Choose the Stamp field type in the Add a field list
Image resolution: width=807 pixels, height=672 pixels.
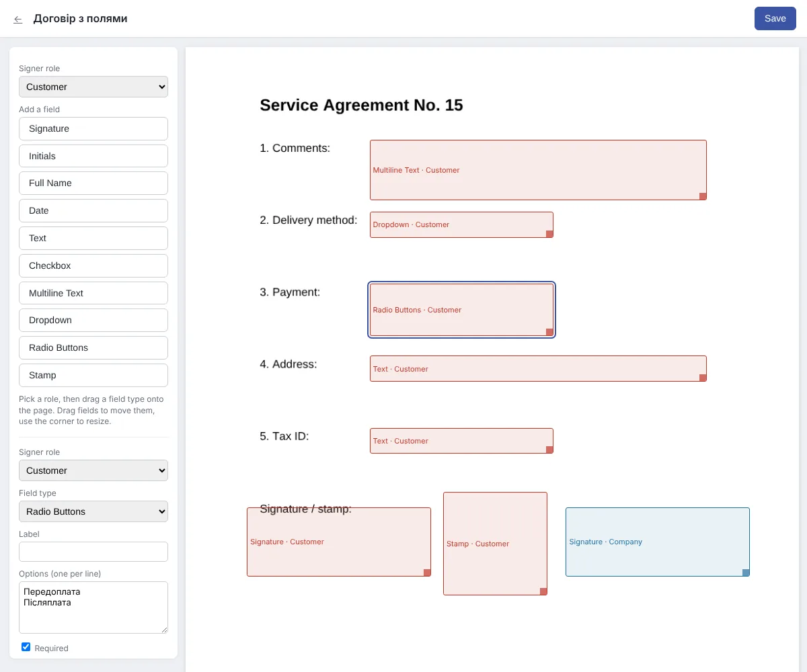point(93,375)
